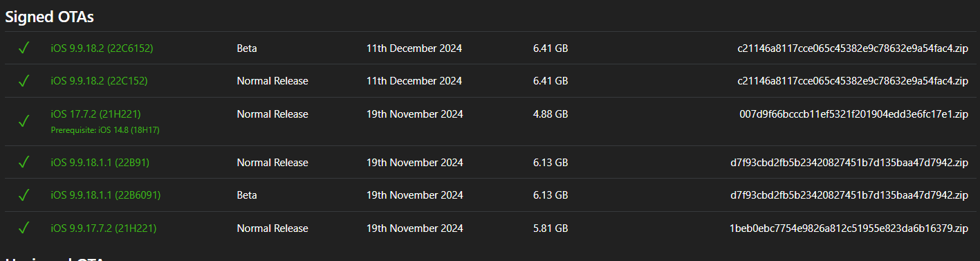980x261 pixels.
Task: Select the iOS 9.9.18.1.1 (22B91) link
Action: [100, 163]
